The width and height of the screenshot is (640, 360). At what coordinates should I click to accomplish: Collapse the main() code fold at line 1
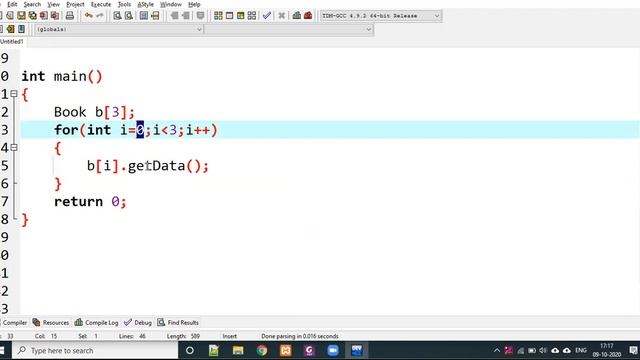(x=14, y=94)
